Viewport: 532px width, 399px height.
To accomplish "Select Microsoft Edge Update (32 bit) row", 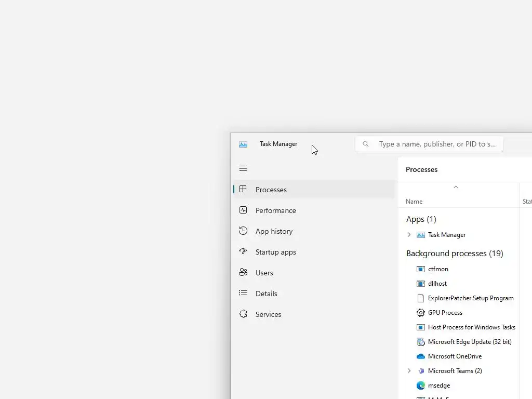I will [458, 342].
